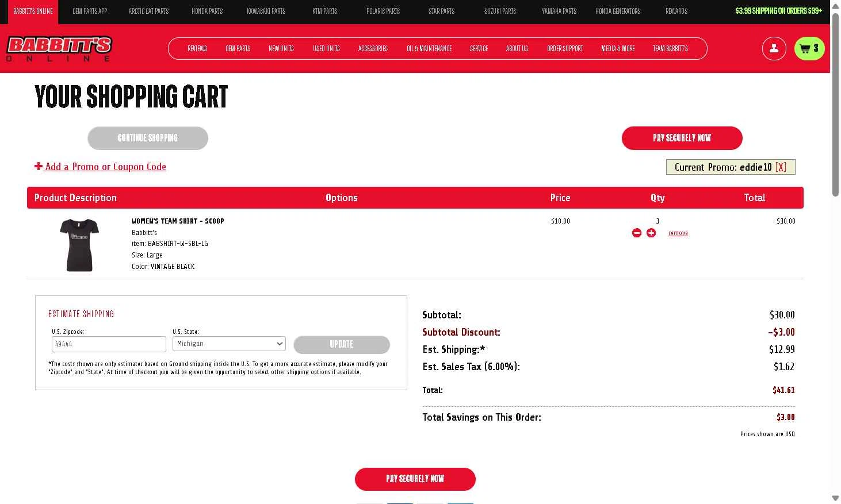Open Yamaha Parts in top bar
This screenshot has height=504, width=841.
[x=559, y=11]
